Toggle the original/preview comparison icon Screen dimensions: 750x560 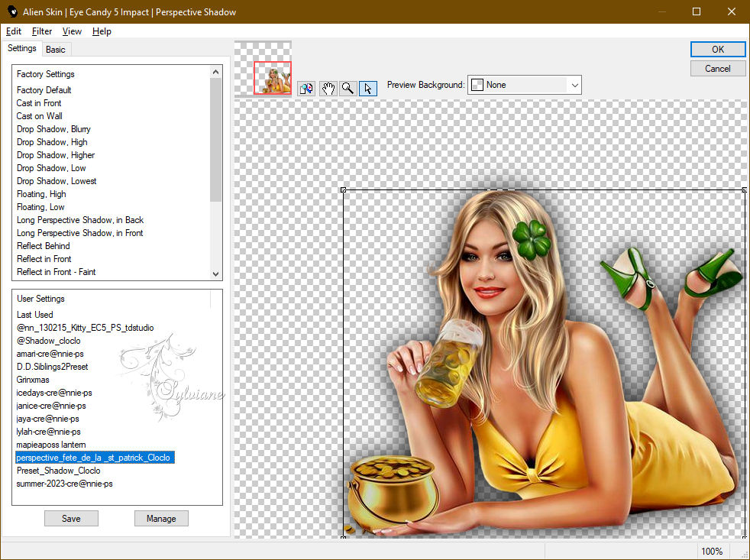tap(306, 89)
